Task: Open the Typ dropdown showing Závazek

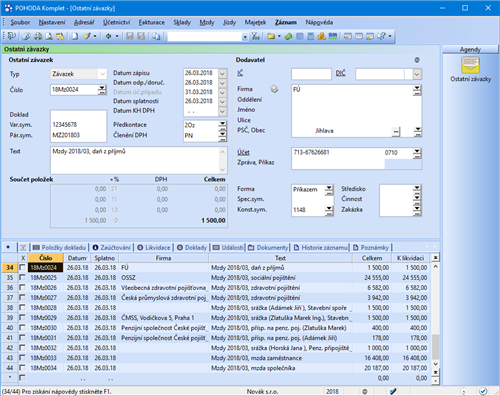Action: [102, 74]
